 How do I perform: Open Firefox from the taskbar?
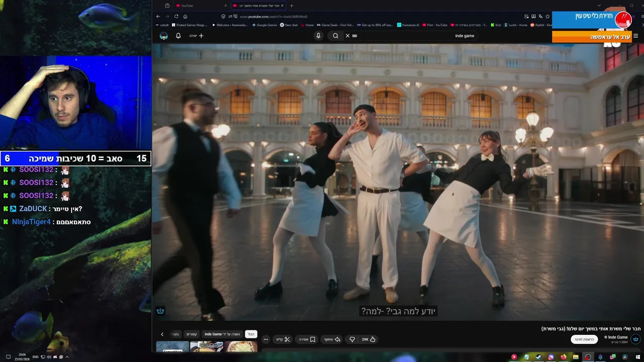point(563,357)
